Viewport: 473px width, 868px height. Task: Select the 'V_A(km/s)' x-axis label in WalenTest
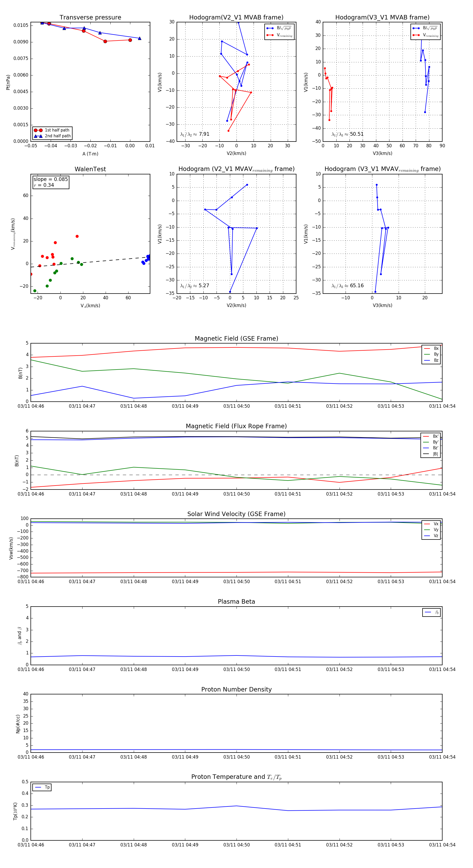coord(90,306)
